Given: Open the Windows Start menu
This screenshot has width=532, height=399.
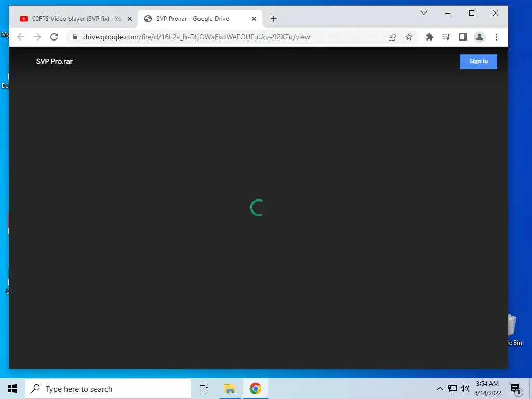Looking at the screenshot, I should click(x=12, y=389).
